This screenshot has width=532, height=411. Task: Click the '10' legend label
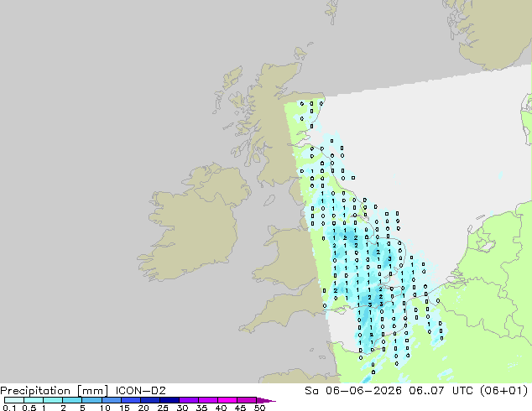click(x=105, y=408)
